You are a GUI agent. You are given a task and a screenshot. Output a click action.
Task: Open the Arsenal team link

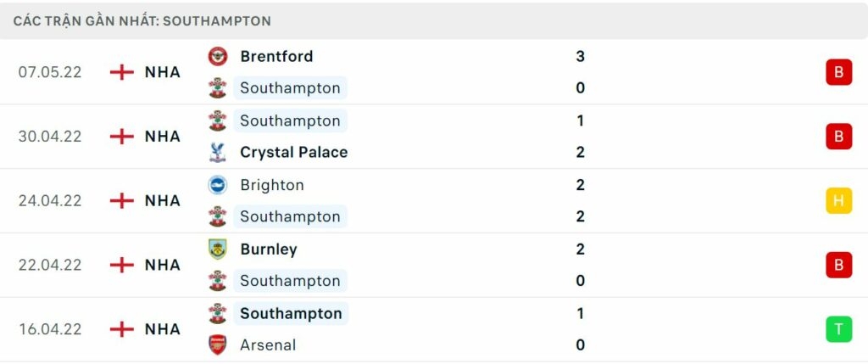click(x=268, y=345)
